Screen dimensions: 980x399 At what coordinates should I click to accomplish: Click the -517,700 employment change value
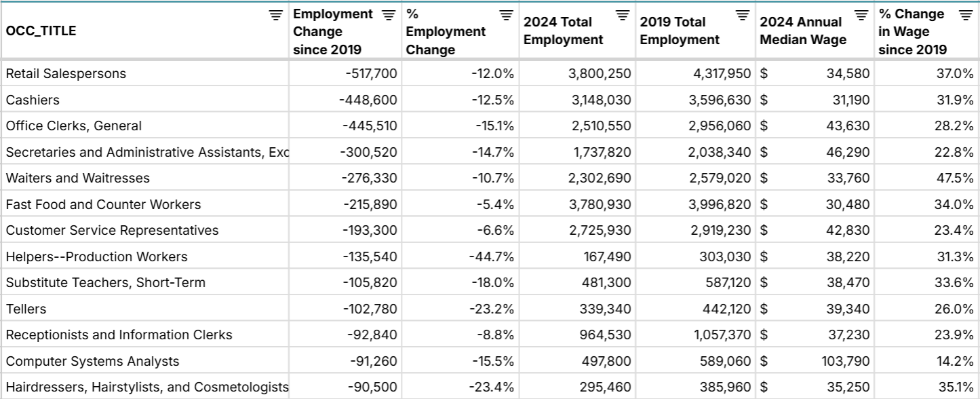point(372,73)
